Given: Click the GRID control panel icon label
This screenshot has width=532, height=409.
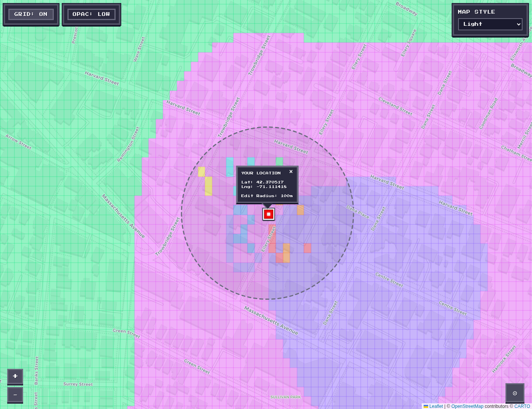Looking at the screenshot, I should pyautogui.click(x=31, y=14).
